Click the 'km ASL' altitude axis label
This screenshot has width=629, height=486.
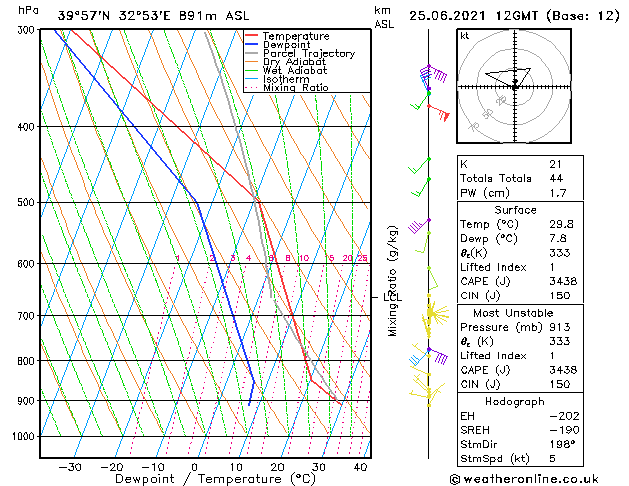pyautogui.click(x=384, y=17)
